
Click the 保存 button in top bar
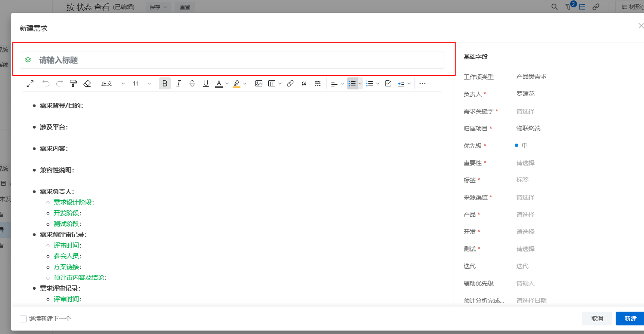tap(158, 7)
